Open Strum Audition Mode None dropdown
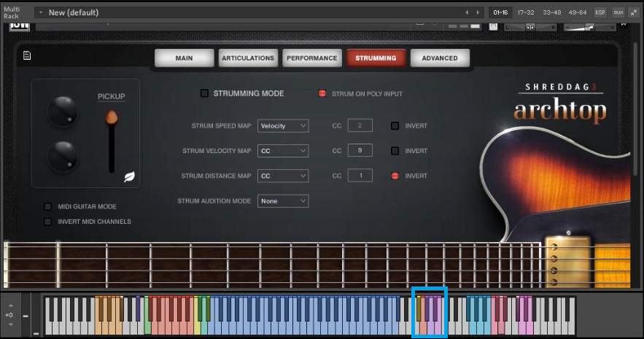644x339 pixels. (x=283, y=200)
